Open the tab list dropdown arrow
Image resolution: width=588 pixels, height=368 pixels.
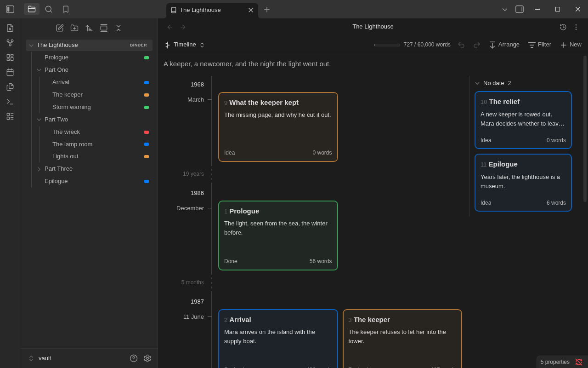point(505,9)
